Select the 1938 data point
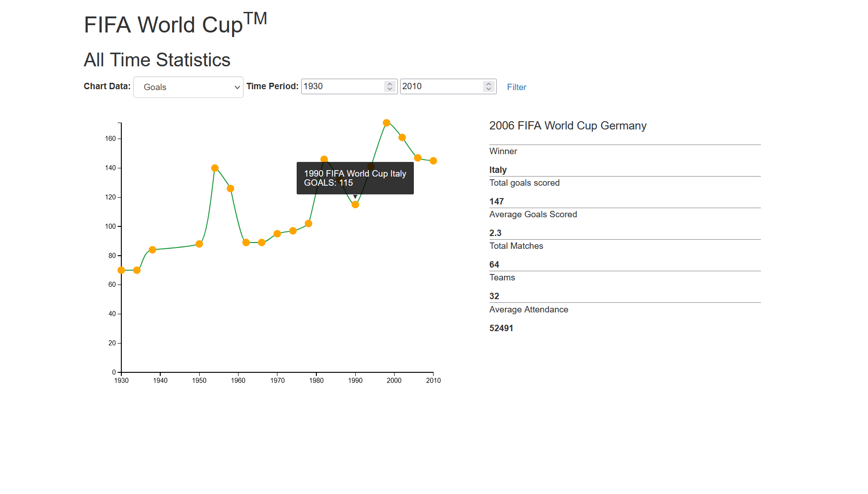 pos(152,250)
